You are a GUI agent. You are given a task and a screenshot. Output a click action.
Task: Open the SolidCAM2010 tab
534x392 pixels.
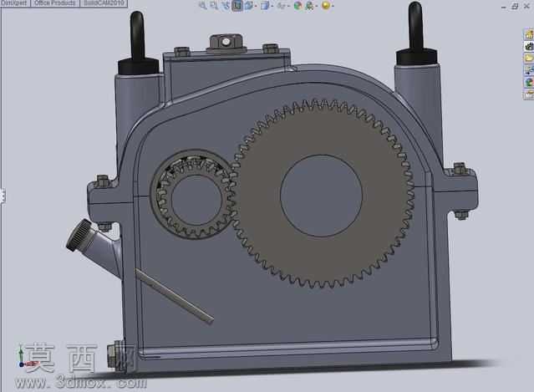[104, 3]
